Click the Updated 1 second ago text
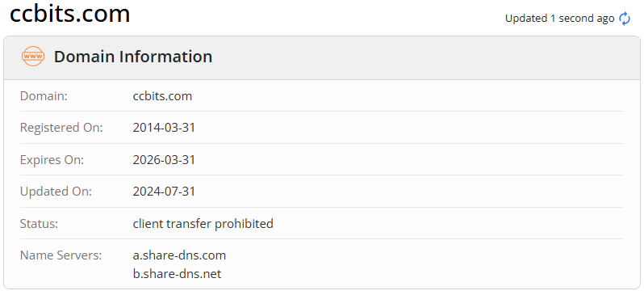The height and width of the screenshot is (291, 644). coord(560,19)
